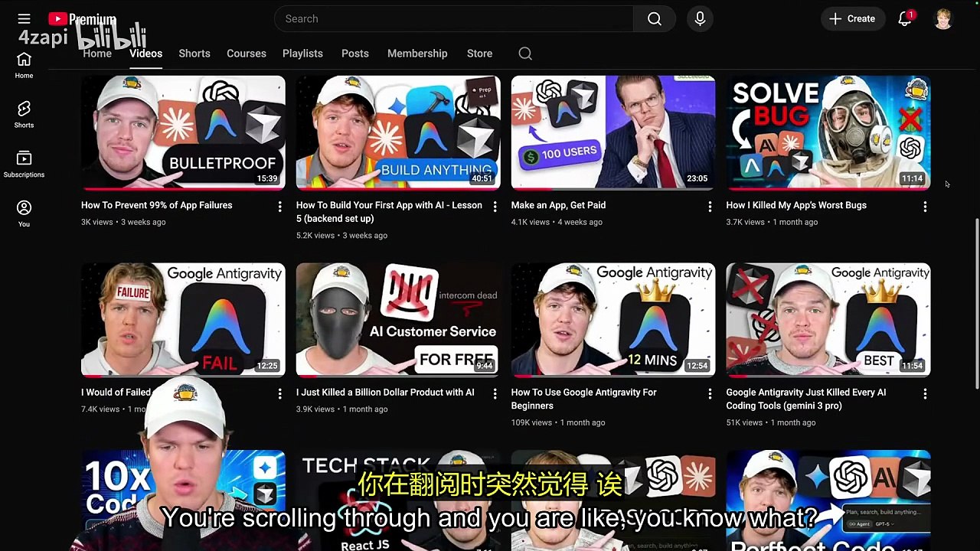Click the YouTube Premium logo
This screenshot has width=980, height=551.
[x=83, y=18]
